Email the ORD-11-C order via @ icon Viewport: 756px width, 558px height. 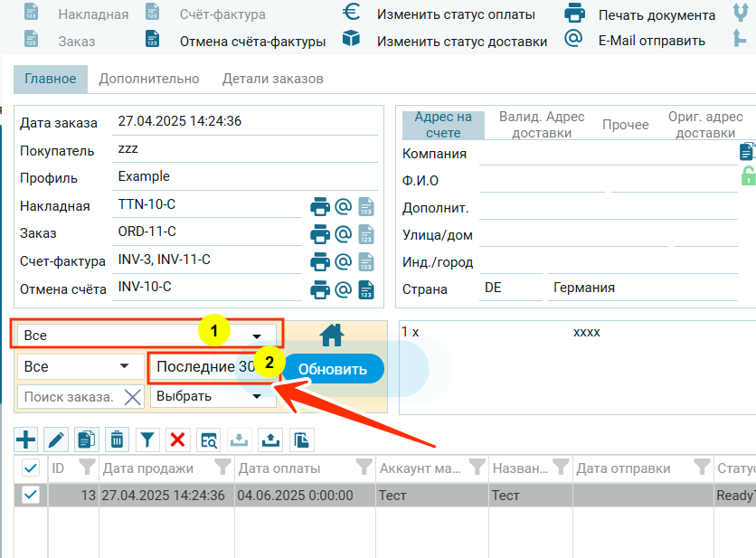click(343, 234)
